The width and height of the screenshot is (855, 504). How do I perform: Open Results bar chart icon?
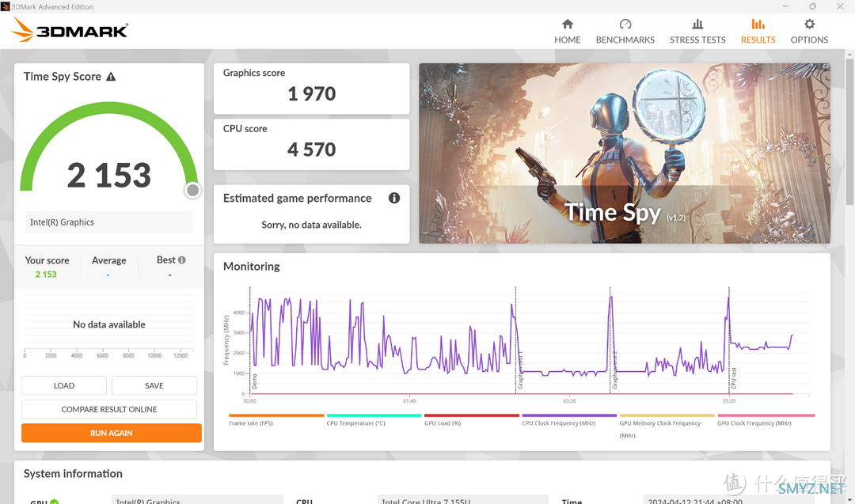tap(758, 24)
